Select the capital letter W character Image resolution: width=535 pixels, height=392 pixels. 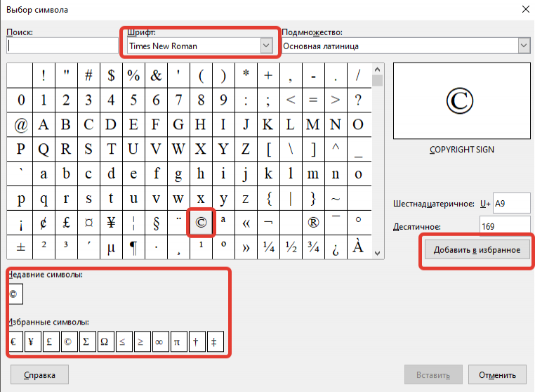(x=178, y=149)
